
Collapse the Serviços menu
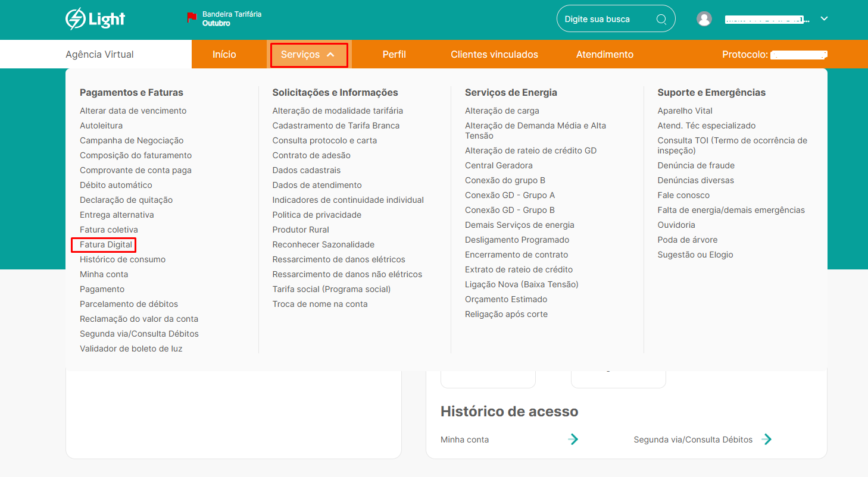(308, 55)
